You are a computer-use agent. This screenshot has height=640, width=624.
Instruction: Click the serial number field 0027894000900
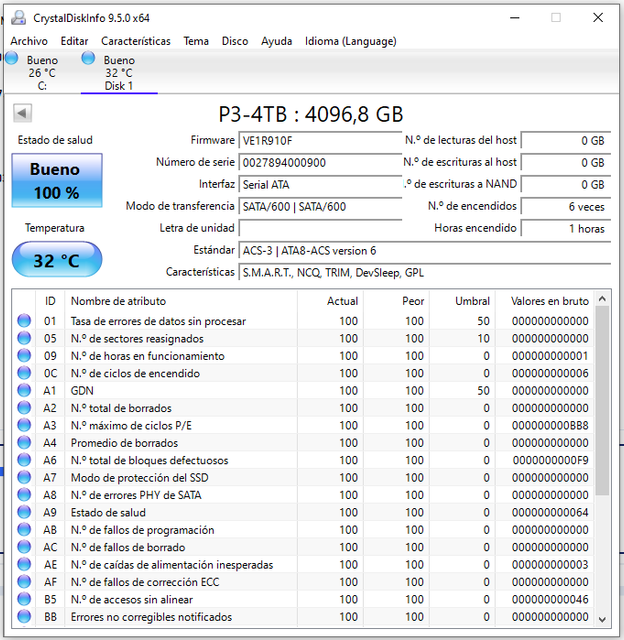coord(320,163)
